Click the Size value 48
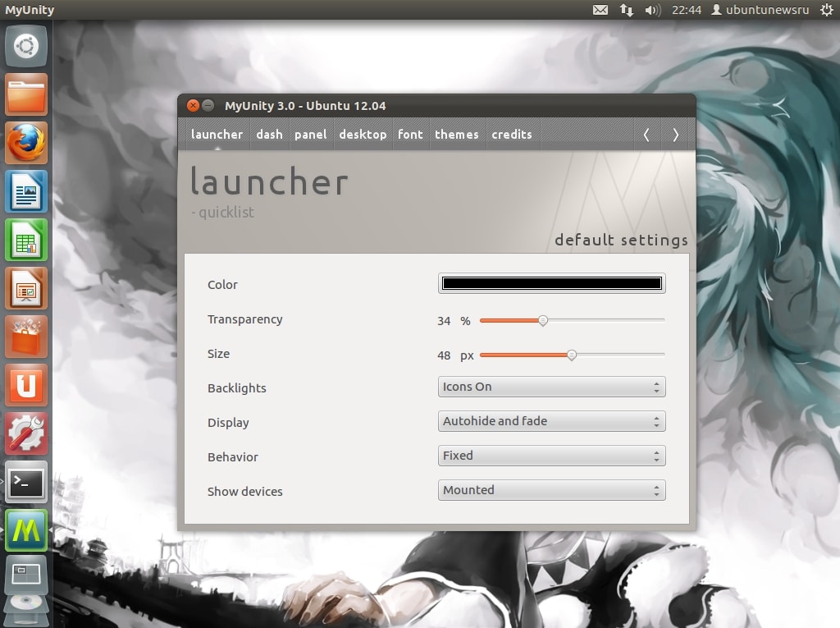840x628 pixels. click(x=444, y=355)
